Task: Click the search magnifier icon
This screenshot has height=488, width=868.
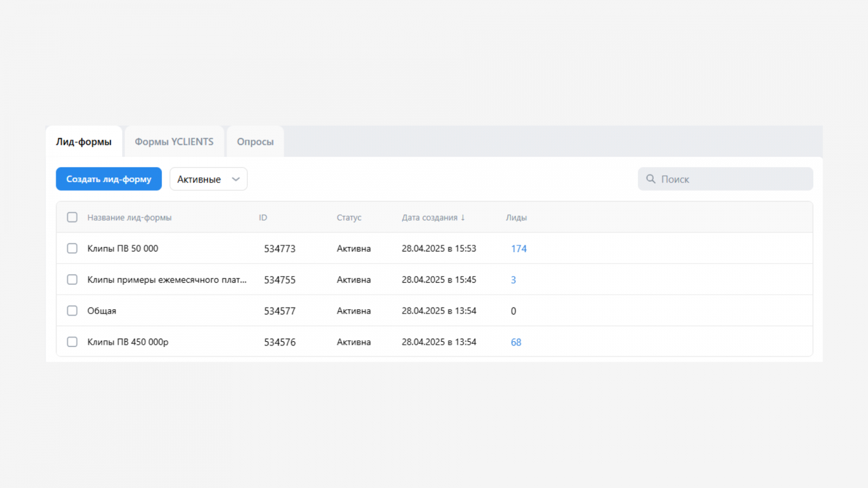Action: (x=650, y=179)
